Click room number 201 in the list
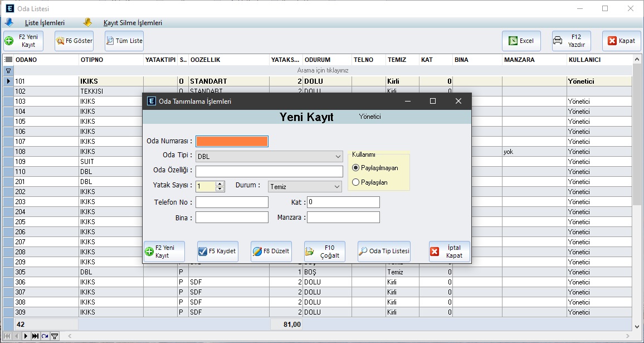The height and width of the screenshot is (343, 644). 46,181
